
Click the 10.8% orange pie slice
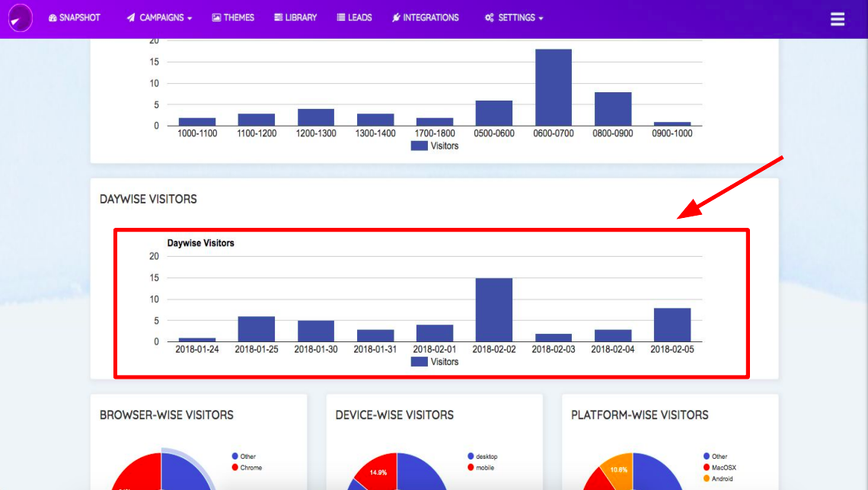point(620,469)
